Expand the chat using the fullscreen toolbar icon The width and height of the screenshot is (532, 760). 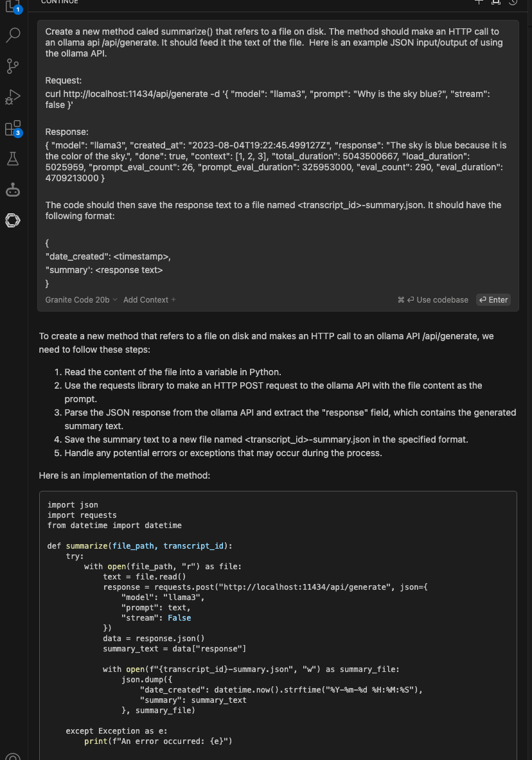click(x=495, y=3)
